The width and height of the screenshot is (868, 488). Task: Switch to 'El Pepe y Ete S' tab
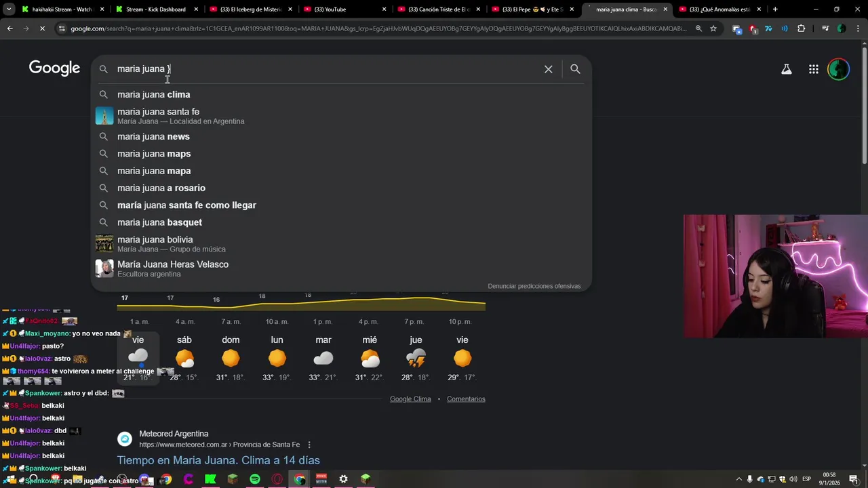click(x=533, y=9)
